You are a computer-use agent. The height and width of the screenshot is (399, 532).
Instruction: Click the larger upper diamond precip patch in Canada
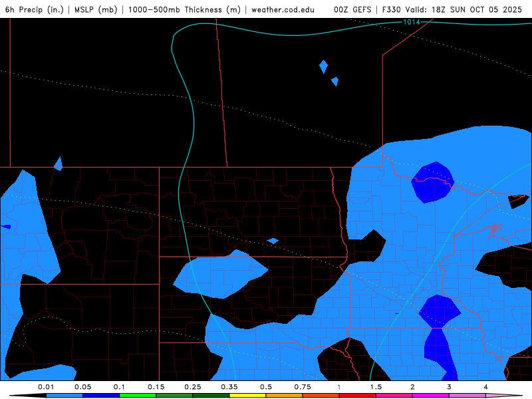323,67
